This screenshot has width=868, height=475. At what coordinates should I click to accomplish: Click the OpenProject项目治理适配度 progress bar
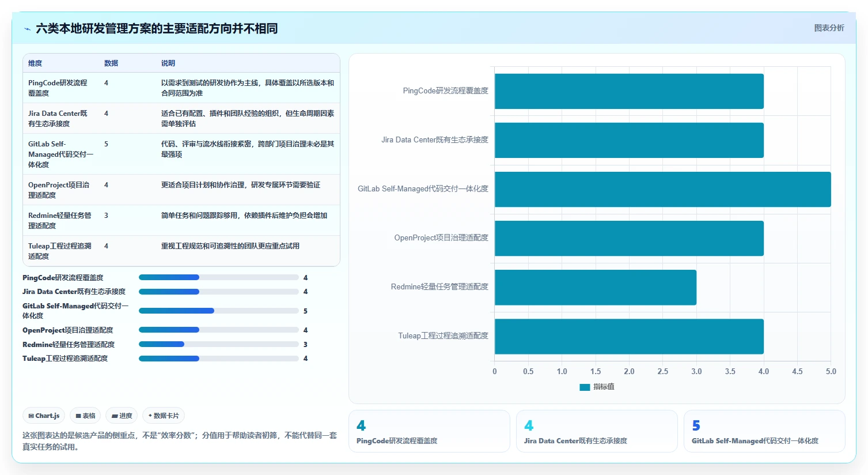219,330
